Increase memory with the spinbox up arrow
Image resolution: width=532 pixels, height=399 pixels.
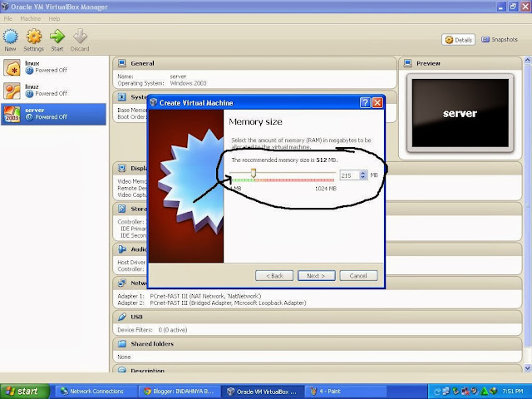coord(363,173)
